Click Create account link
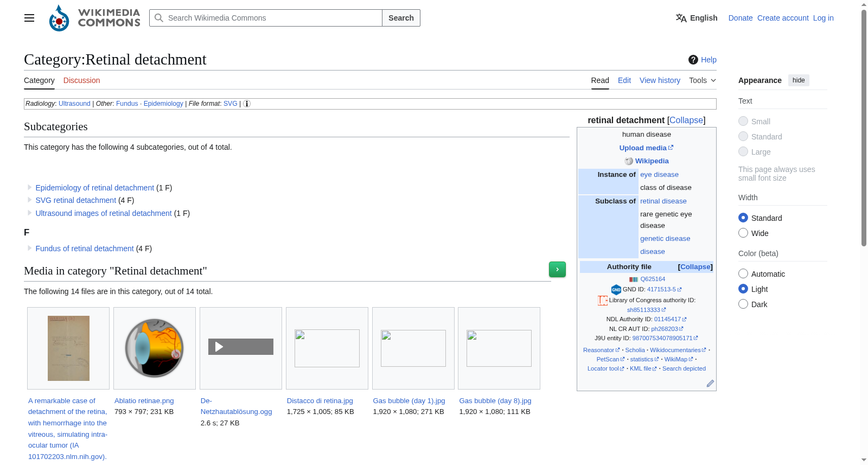868x465 pixels. coord(783,18)
